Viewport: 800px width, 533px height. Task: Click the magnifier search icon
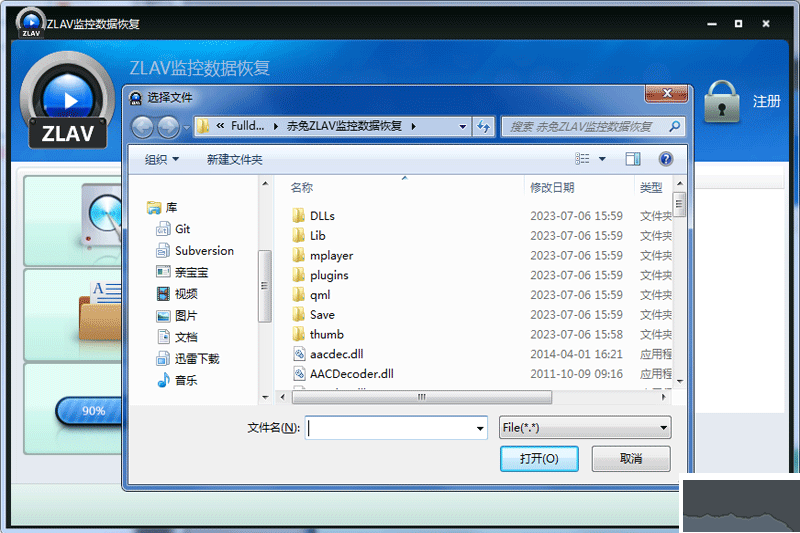674,126
